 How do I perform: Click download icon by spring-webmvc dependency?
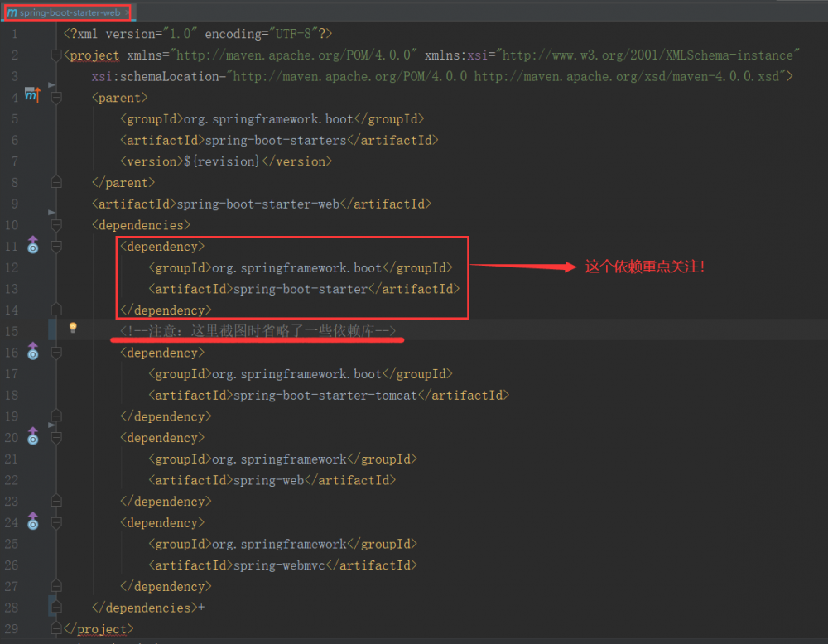pyautogui.click(x=31, y=522)
